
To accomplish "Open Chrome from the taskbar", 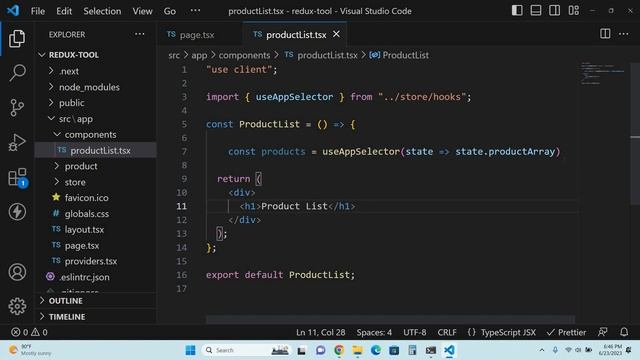I will [339, 350].
